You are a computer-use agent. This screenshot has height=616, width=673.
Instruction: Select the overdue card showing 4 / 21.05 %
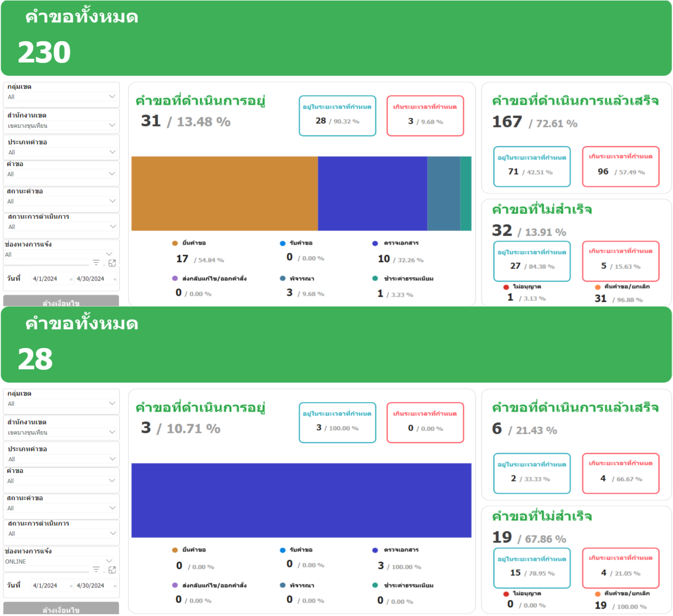pos(621,568)
